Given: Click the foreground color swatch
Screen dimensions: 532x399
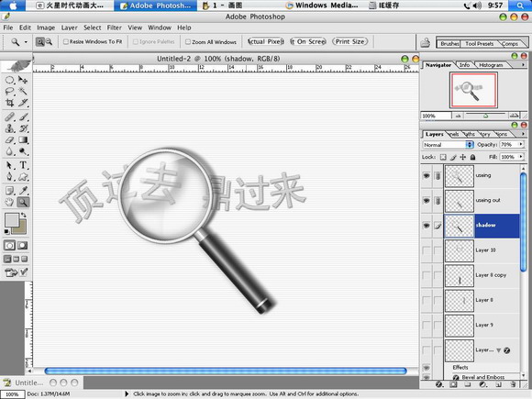Looking at the screenshot, I should (12, 220).
